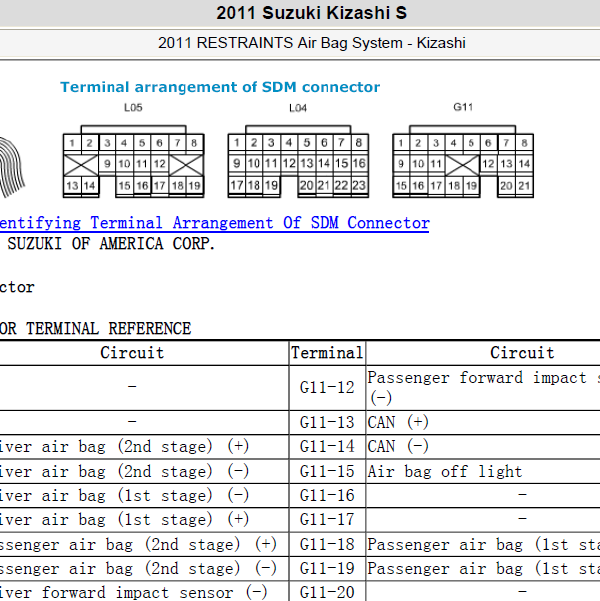Click the 'Terminal arrangement of SDM connector' heading
The image size is (600, 601).
pos(220,87)
